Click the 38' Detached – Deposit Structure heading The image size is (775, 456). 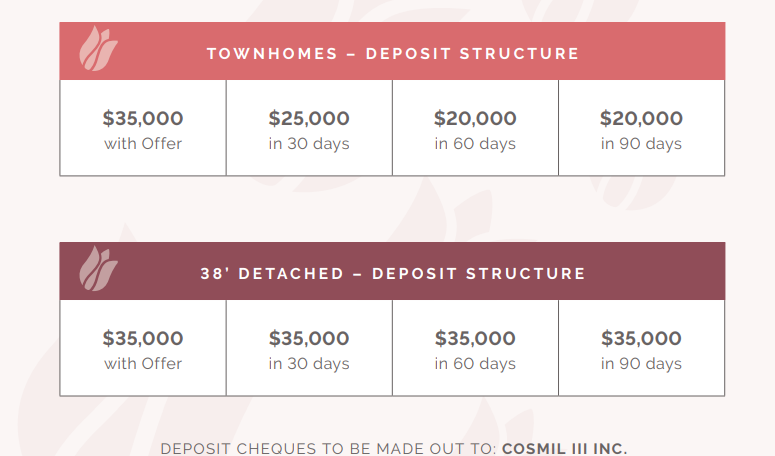(393, 273)
